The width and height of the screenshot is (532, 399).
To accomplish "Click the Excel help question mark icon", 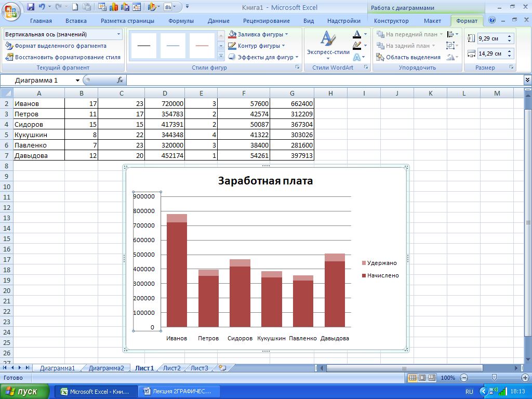I will (492, 21).
